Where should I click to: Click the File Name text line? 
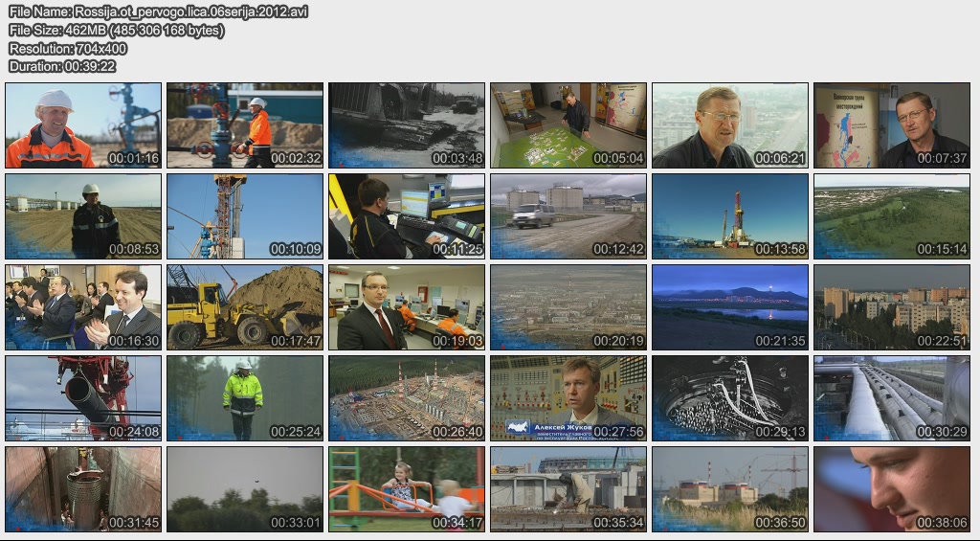click(x=158, y=11)
